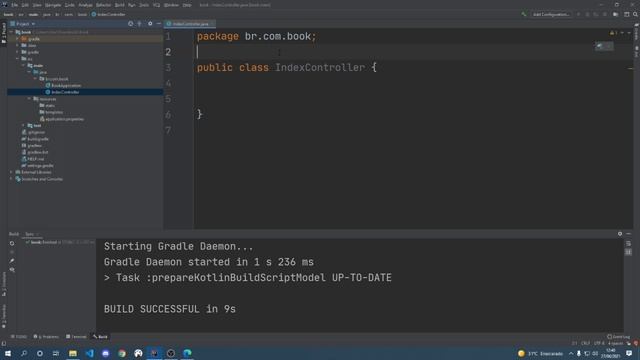The height and width of the screenshot is (360, 640).
Task: Open the Refactor menu
Action: [x=104, y=5]
